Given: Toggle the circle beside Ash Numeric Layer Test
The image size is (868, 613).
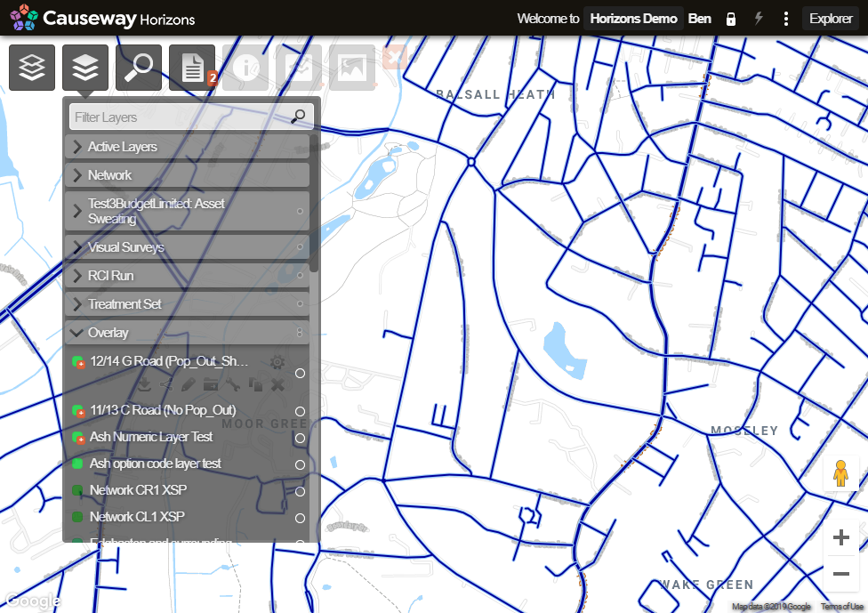Looking at the screenshot, I should tap(301, 437).
